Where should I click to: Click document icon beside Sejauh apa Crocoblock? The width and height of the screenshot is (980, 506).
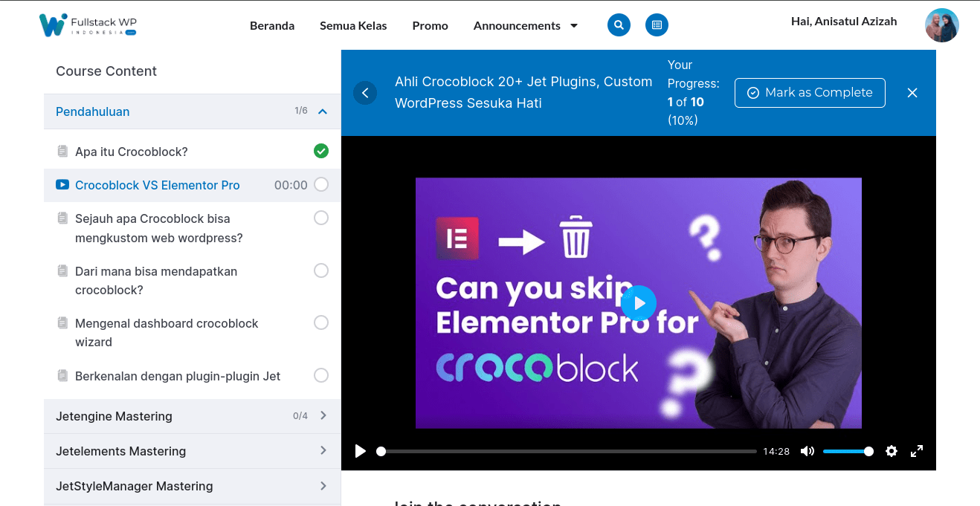click(x=62, y=218)
